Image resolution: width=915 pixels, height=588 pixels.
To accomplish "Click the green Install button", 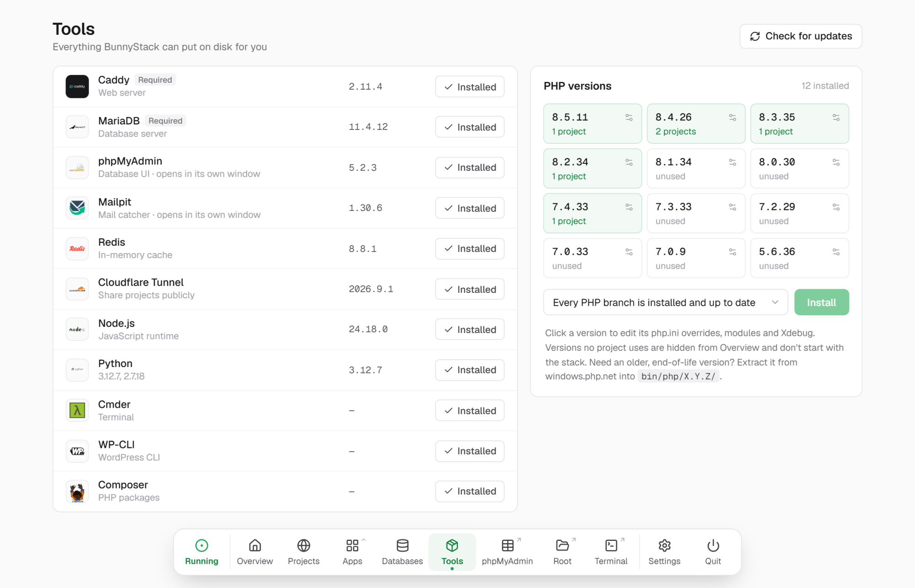I will coord(822,302).
